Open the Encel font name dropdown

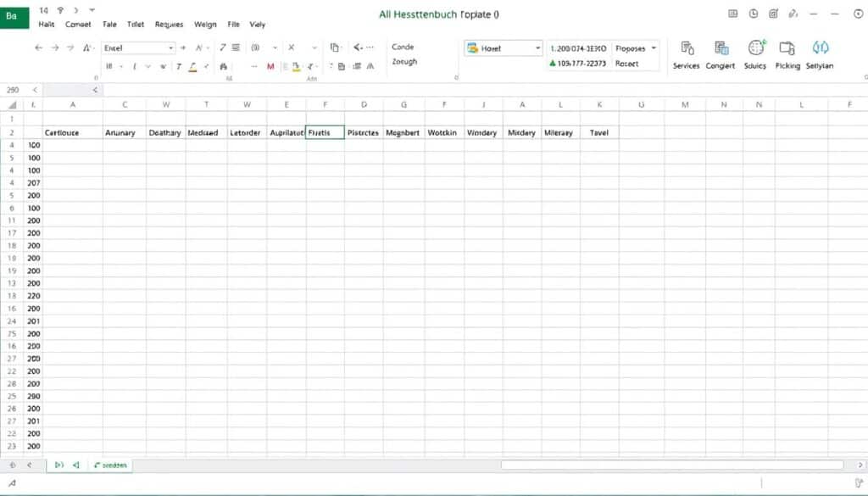170,48
